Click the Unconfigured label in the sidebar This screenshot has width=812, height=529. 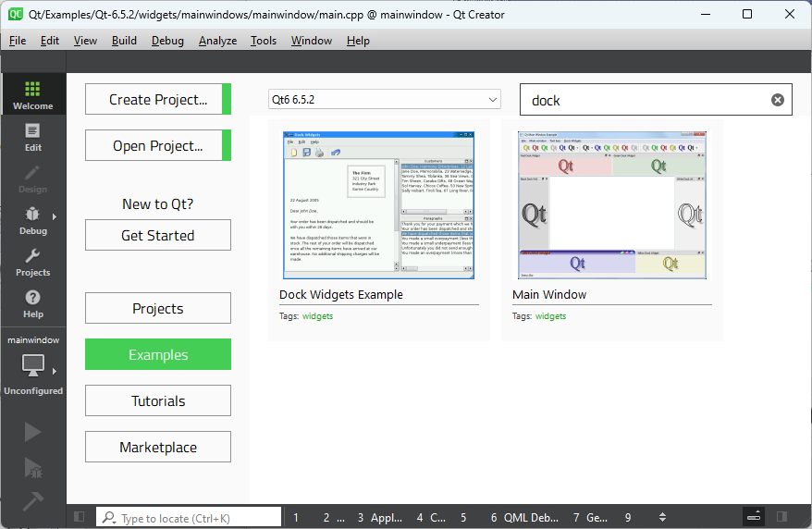[x=33, y=391]
